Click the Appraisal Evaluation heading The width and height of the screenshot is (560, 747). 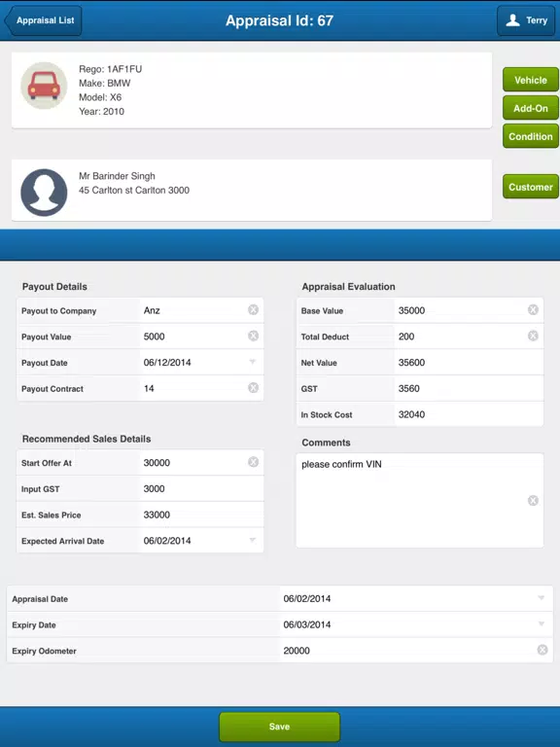click(349, 286)
